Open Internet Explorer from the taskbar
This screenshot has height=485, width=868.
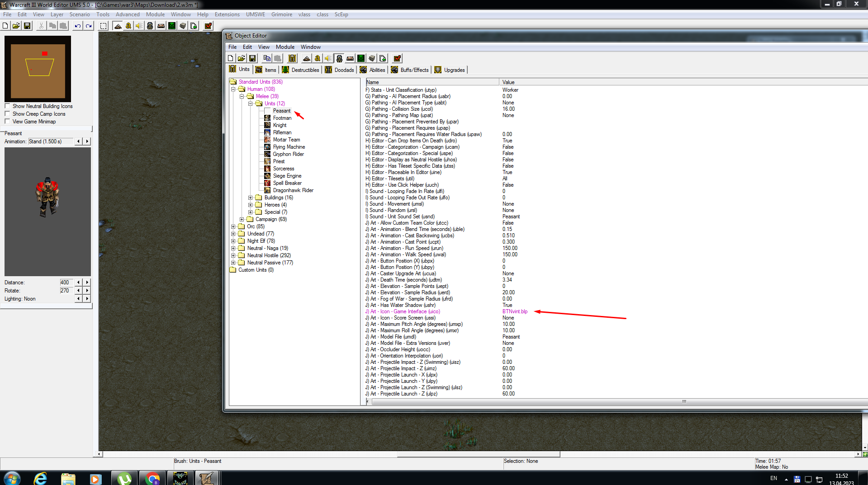point(40,478)
